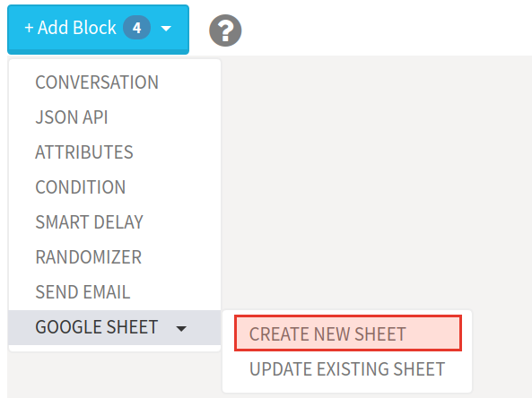
Task: Select Update Existing Sheet option
Action: [x=347, y=368]
